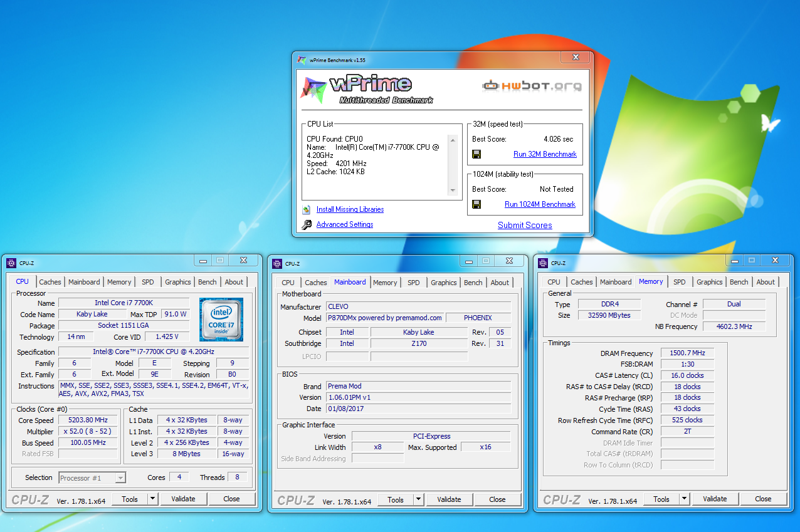Click the Bus Speed value 100.05 MHz

(88, 442)
